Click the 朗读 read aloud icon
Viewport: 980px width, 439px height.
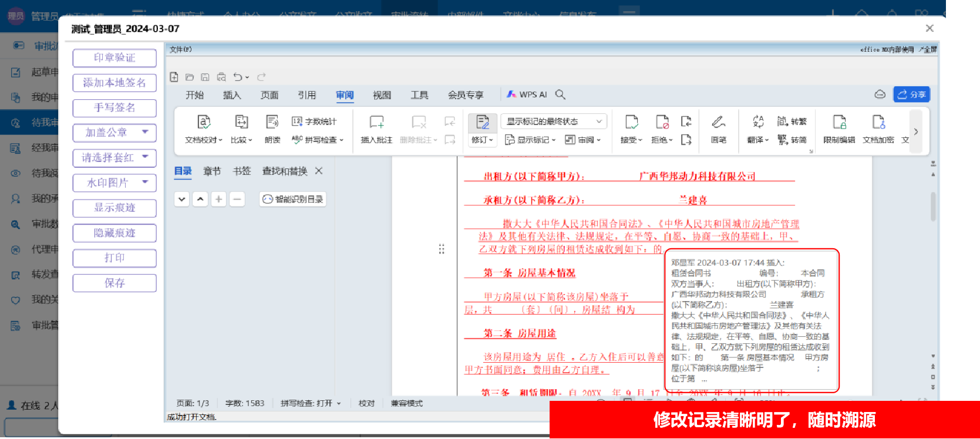(272, 129)
